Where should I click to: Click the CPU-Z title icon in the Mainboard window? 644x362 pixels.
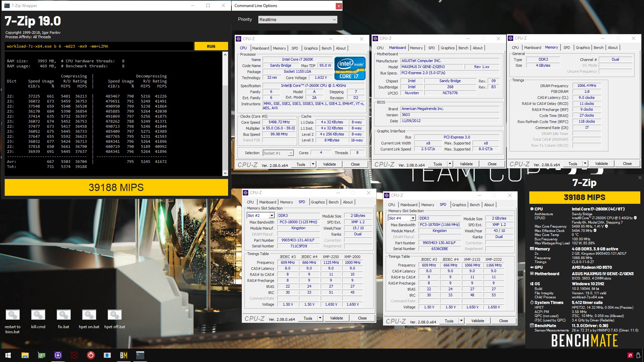click(375, 39)
